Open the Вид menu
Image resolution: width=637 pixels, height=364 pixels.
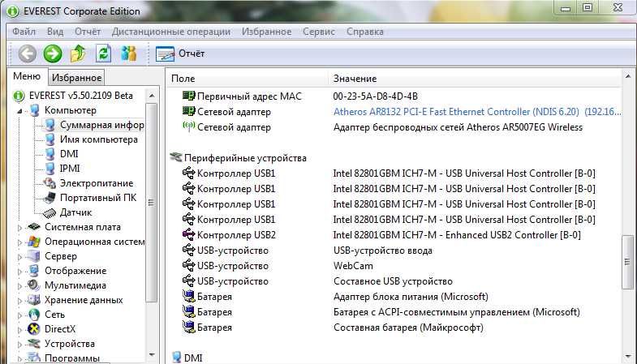click(55, 32)
